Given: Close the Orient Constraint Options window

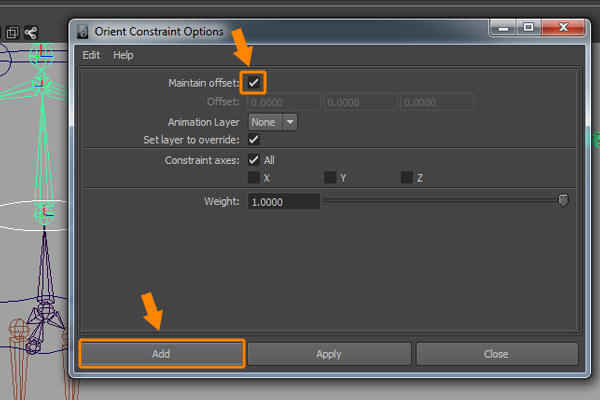Looking at the screenshot, I should [x=563, y=28].
